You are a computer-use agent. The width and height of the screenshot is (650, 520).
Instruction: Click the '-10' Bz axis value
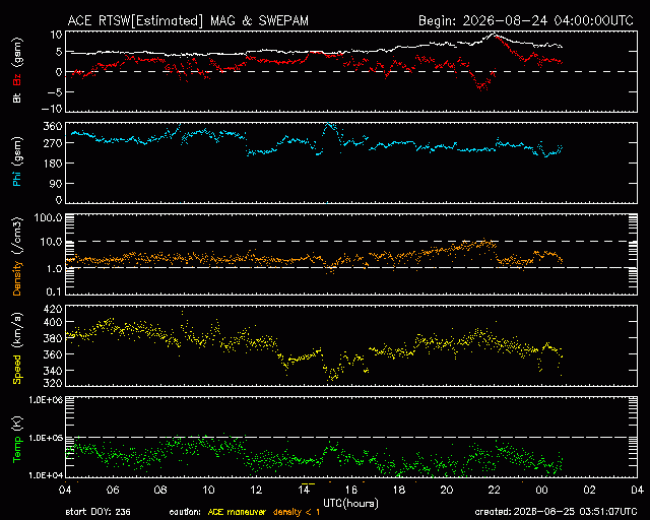click(52, 109)
